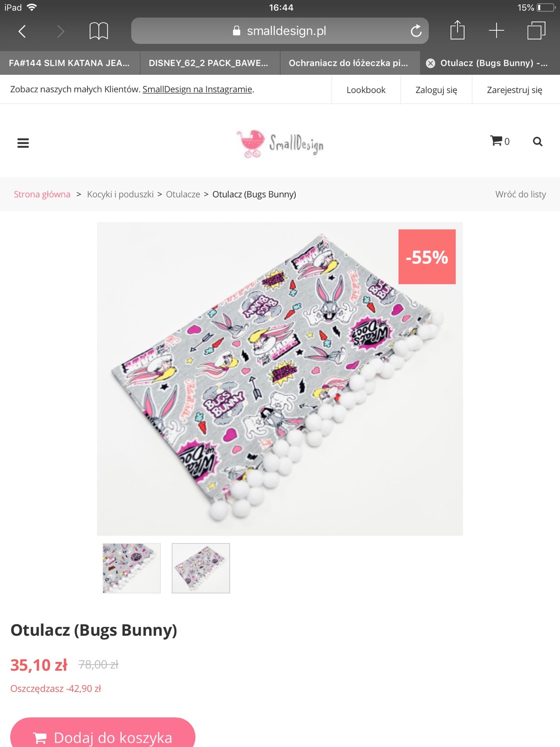Open the hamburger site menu
The image size is (560, 747).
click(23, 143)
